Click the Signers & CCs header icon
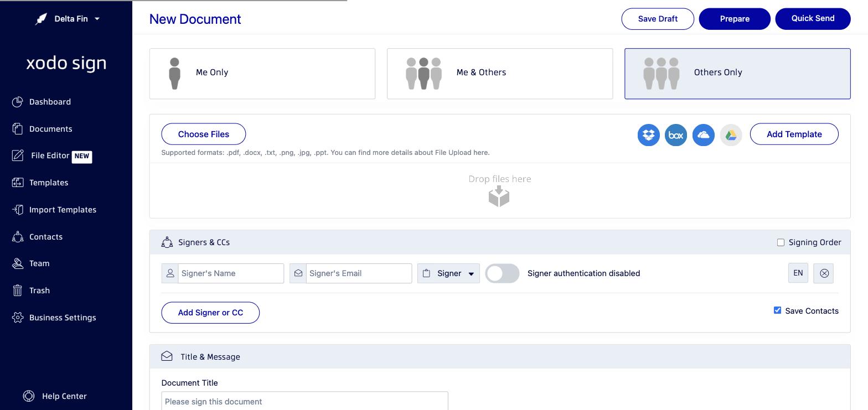 pyautogui.click(x=167, y=242)
